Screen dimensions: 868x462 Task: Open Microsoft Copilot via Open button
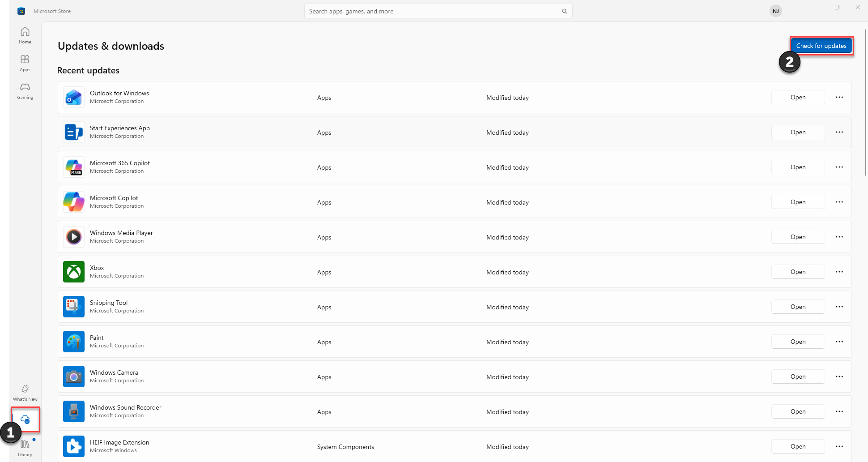(798, 202)
